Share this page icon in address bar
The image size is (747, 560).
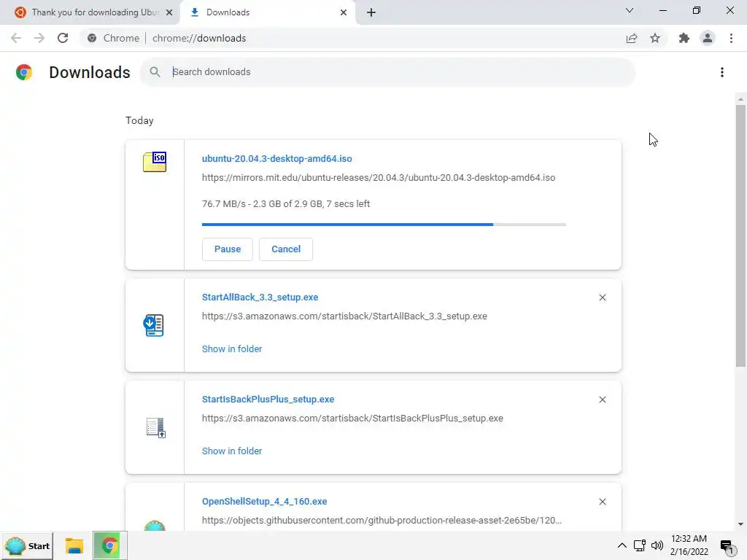[x=632, y=38]
